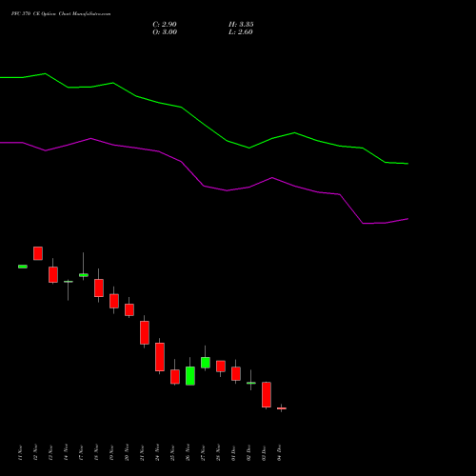Select the 25 Nov date label
476x476 pixels.
point(172,453)
